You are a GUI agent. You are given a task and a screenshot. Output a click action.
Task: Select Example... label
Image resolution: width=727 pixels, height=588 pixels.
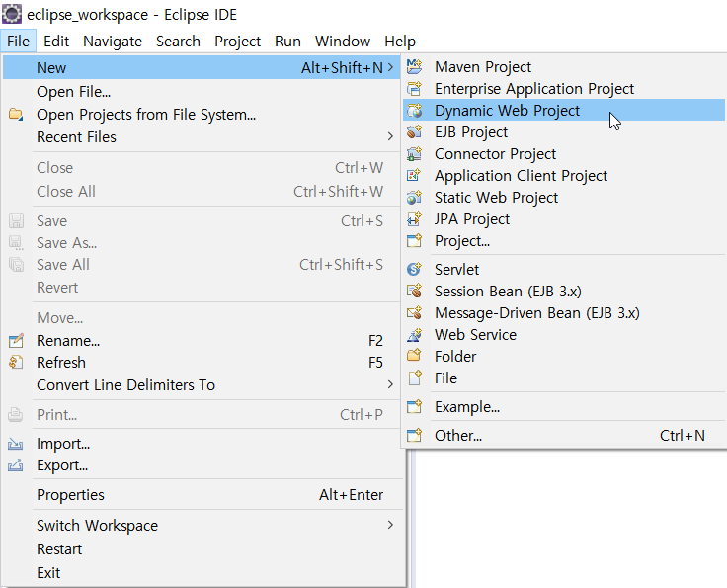point(467,407)
